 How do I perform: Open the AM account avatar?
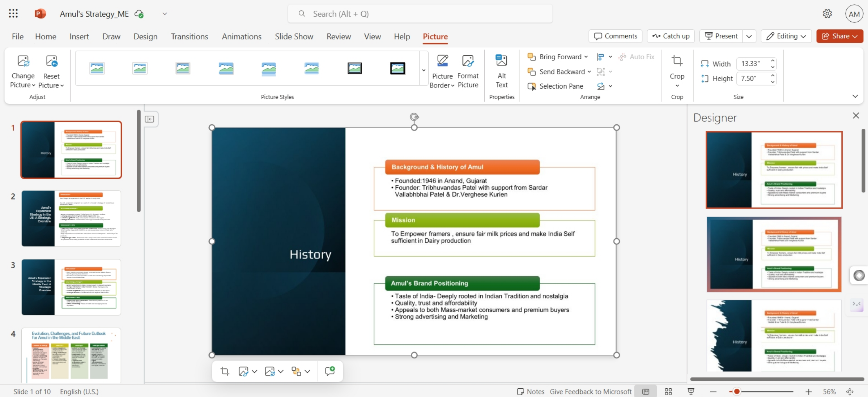point(854,14)
